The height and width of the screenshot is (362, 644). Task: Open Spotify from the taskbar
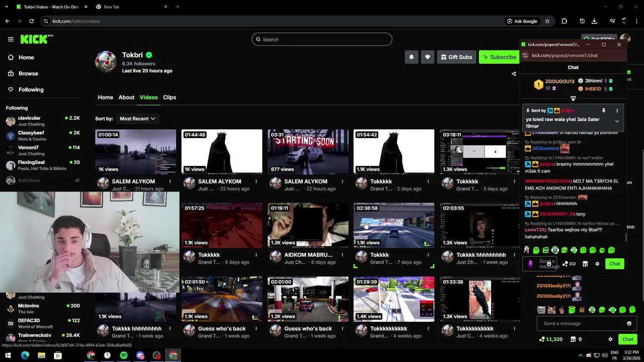point(124,355)
